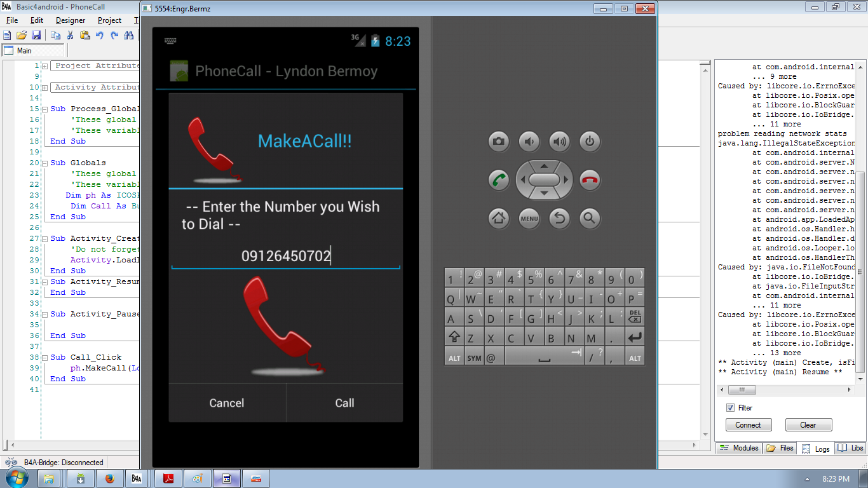The image size is (868, 488).
Task: Click the Copy toolbar icon
Action: pos(56,35)
